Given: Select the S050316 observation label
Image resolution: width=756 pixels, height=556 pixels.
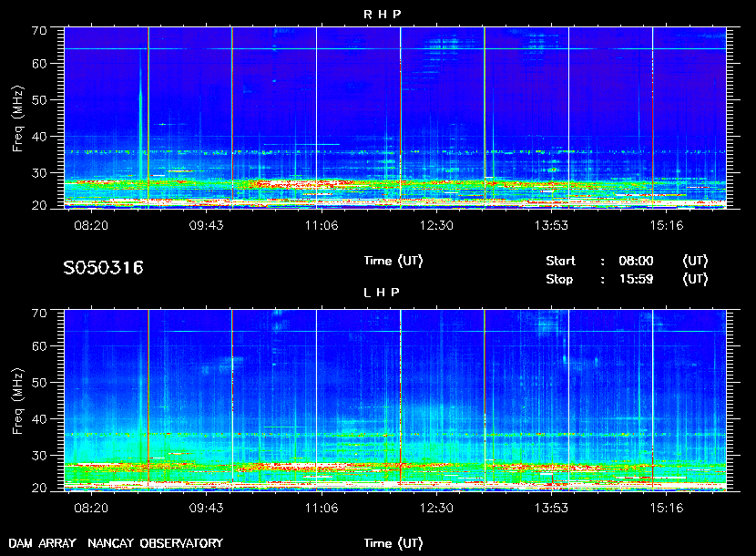Looking at the screenshot, I should pyautogui.click(x=103, y=268).
